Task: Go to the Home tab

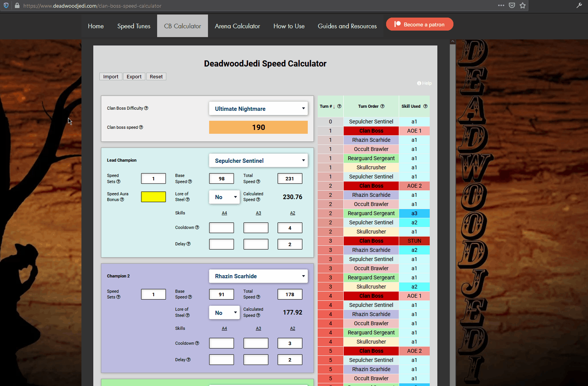Action: pos(96,26)
